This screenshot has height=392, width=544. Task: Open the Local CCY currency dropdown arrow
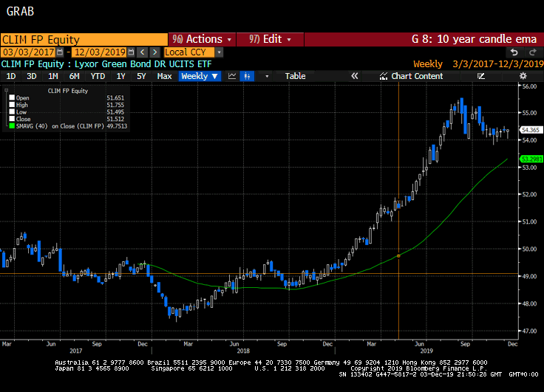coord(219,52)
